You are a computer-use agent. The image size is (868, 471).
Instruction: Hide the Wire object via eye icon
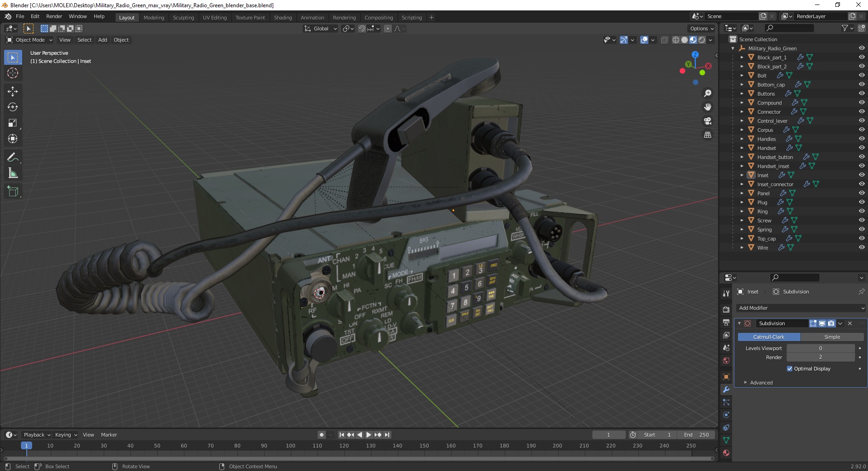[x=862, y=247]
